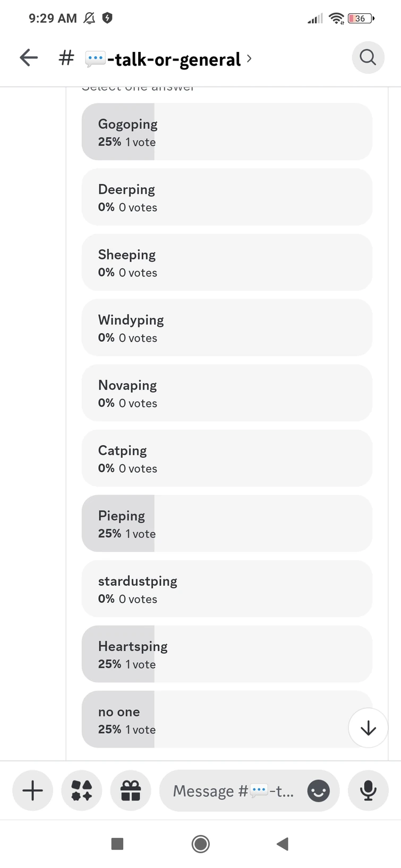Choose Novaping in the poll

tap(227, 393)
